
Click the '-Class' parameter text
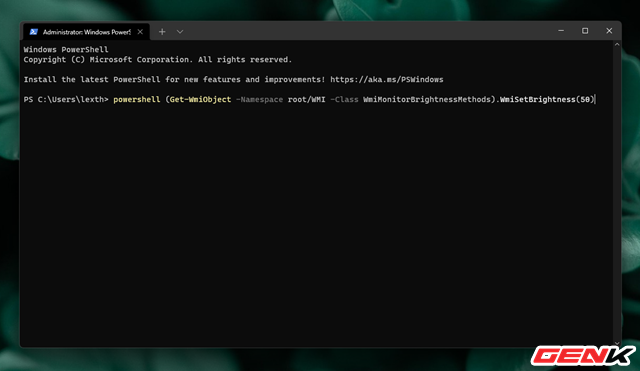344,100
